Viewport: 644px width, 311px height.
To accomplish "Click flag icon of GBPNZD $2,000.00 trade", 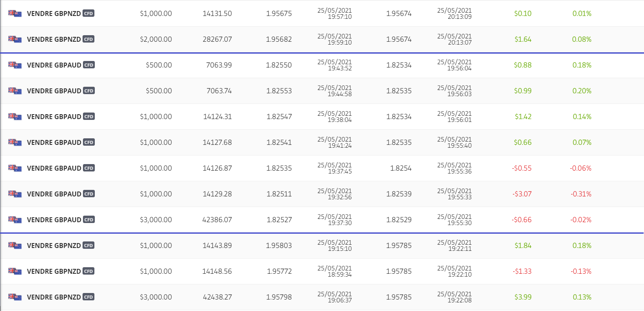I will (15, 39).
